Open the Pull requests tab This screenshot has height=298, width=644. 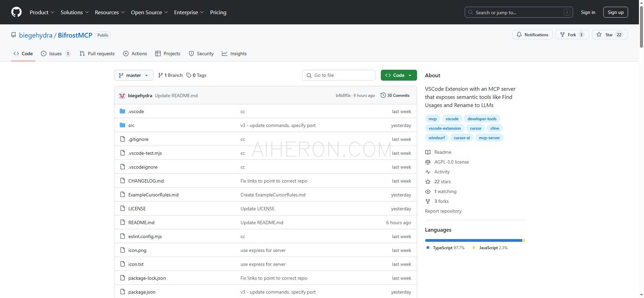(x=97, y=54)
